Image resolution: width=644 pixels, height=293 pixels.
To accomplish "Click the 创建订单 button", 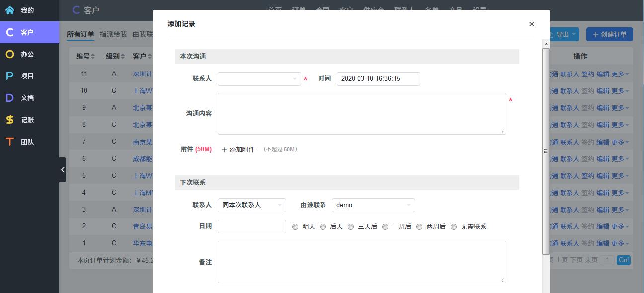I will [610, 34].
